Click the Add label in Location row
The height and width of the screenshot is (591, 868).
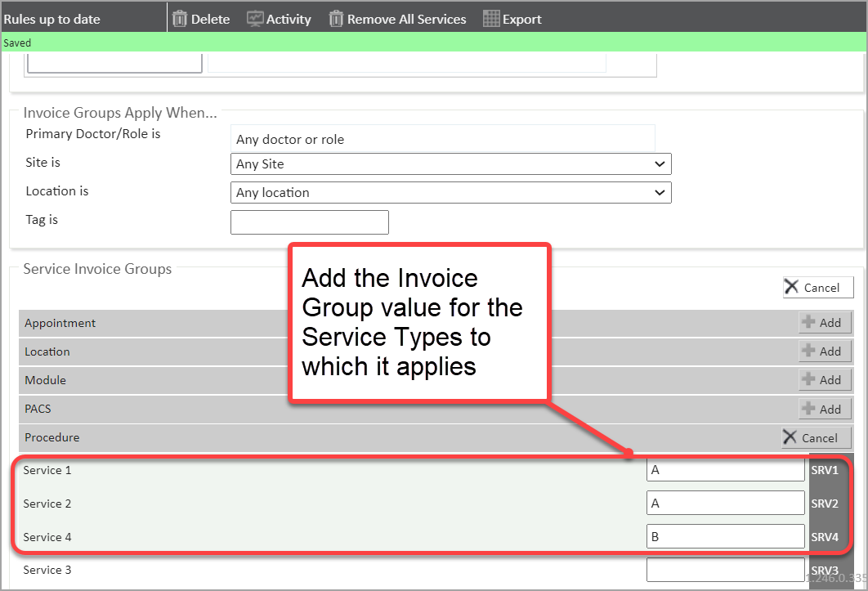point(830,351)
